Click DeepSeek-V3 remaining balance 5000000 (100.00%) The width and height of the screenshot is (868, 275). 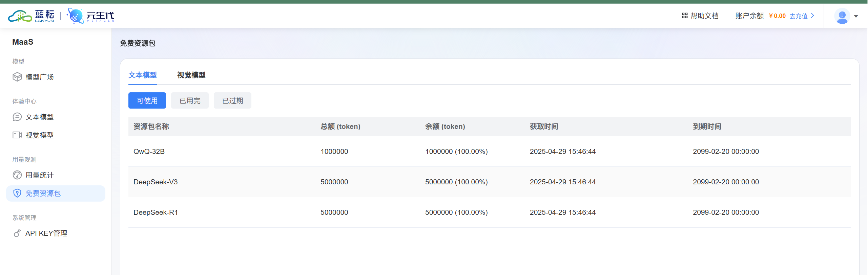click(x=456, y=182)
